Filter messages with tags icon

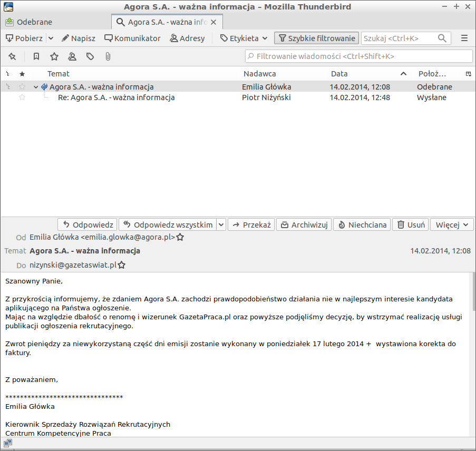(x=90, y=56)
